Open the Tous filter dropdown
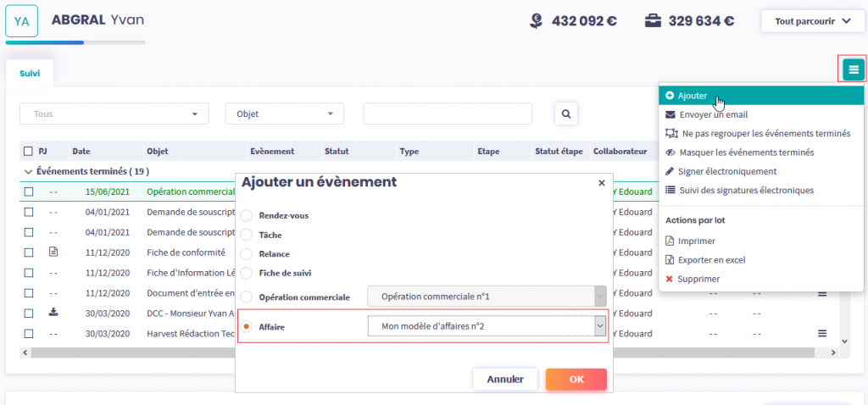 pyautogui.click(x=114, y=114)
